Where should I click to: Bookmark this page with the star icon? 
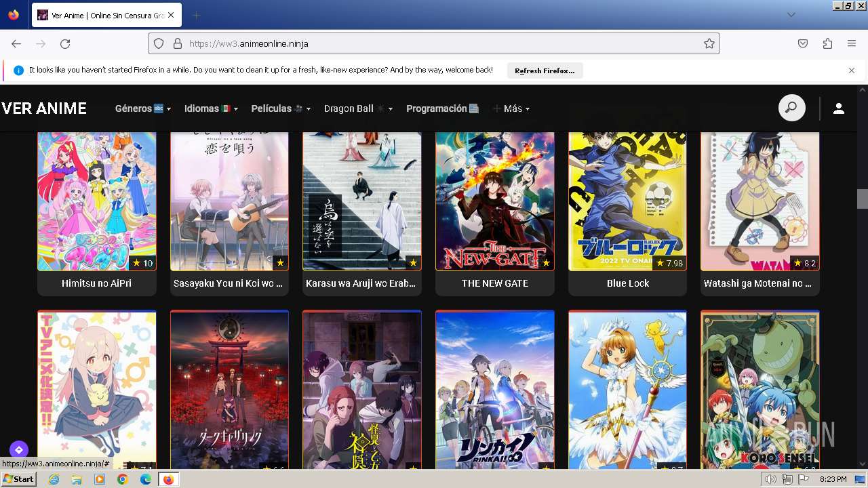[709, 43]
